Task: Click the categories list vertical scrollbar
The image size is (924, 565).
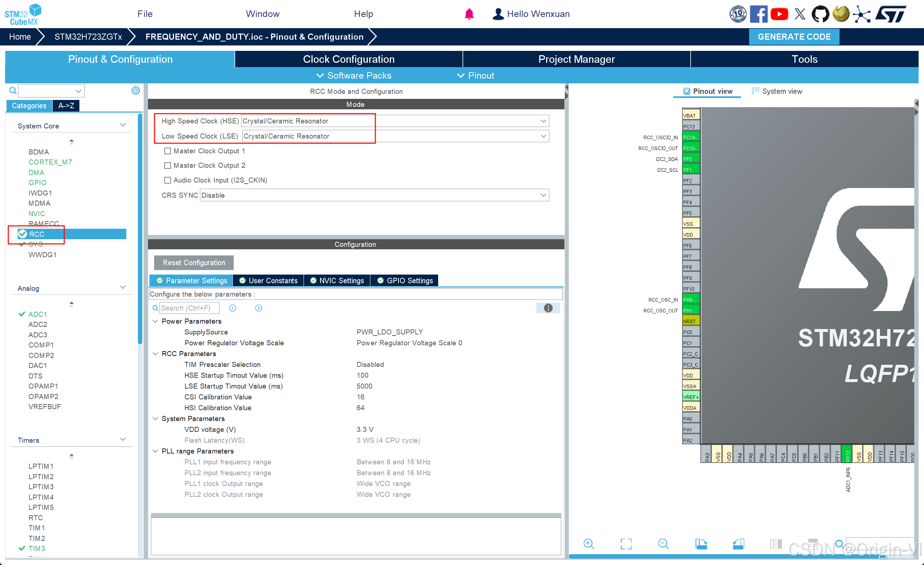Action: pyautogui.click(x=140, y=229)
